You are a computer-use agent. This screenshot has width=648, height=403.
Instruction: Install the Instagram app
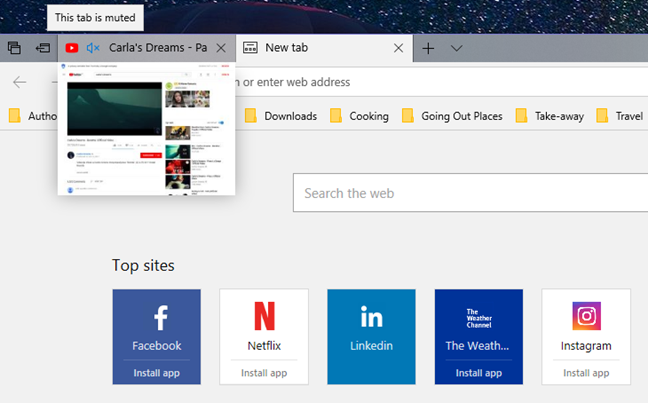586,373
